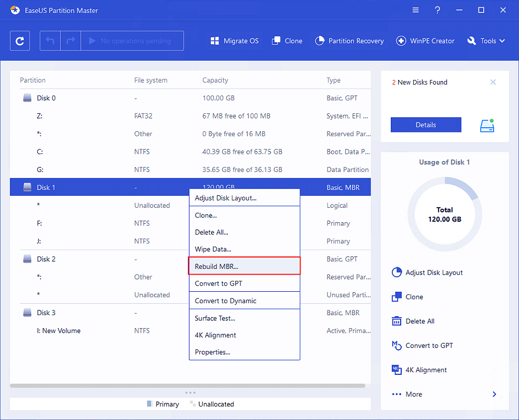Open help question mark icon
The height and width of the screenshot is (420, 519).
point(437,10)
